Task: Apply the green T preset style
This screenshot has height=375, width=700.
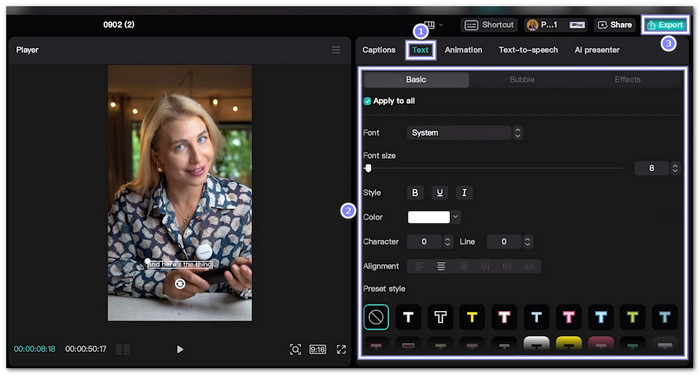Action: coord(633,317)
